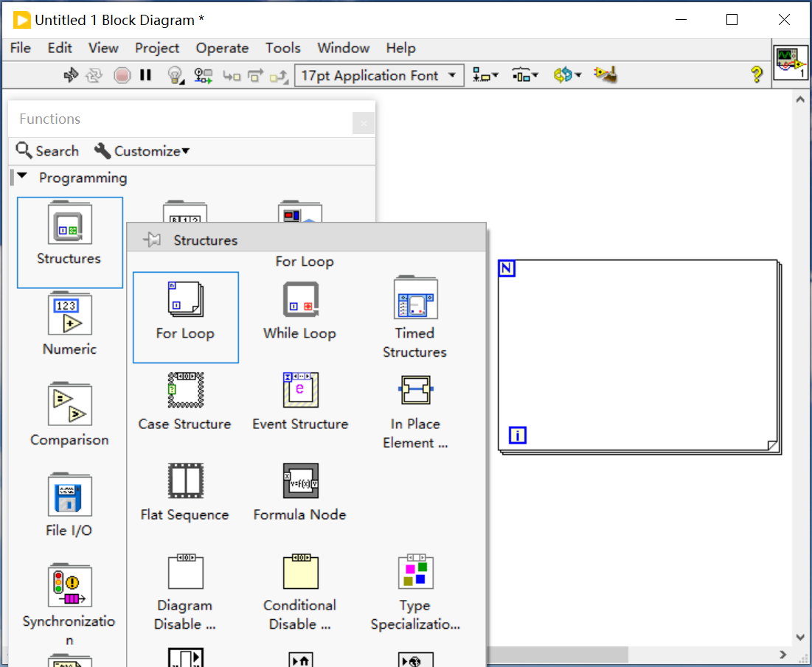Image resolution: width=812 pixels, height=667 pixels.
Task: Click the iteration terminal i in loop
Action: click(x=517, y=435)
